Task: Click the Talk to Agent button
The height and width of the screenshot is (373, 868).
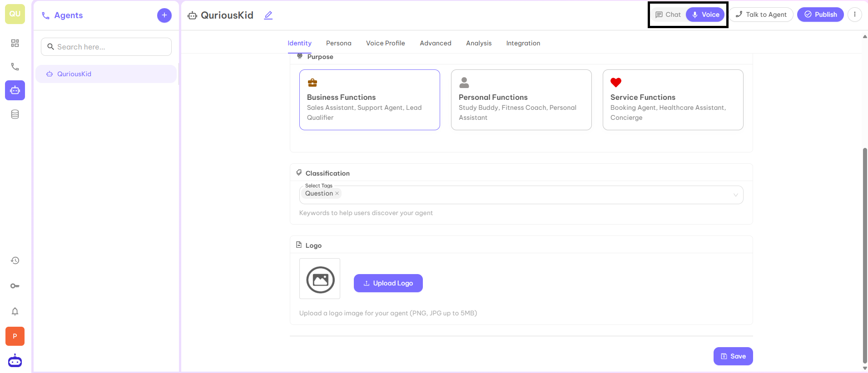Action: (x=761, y=15)
